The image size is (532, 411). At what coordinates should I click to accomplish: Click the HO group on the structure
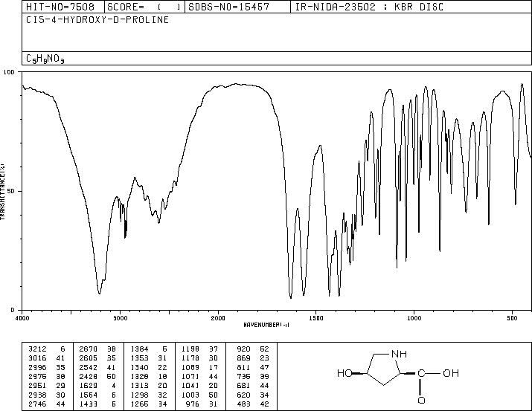(x=344, y=373)
